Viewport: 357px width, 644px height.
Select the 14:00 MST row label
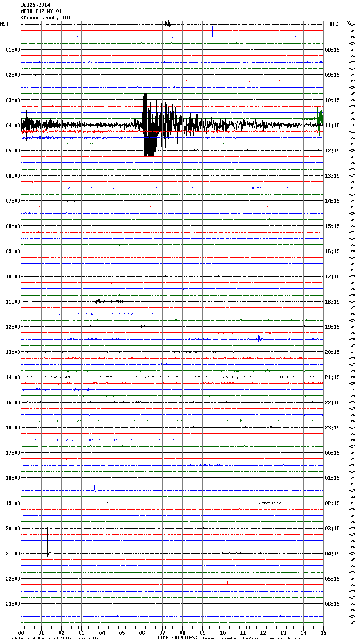coord(13,377)
